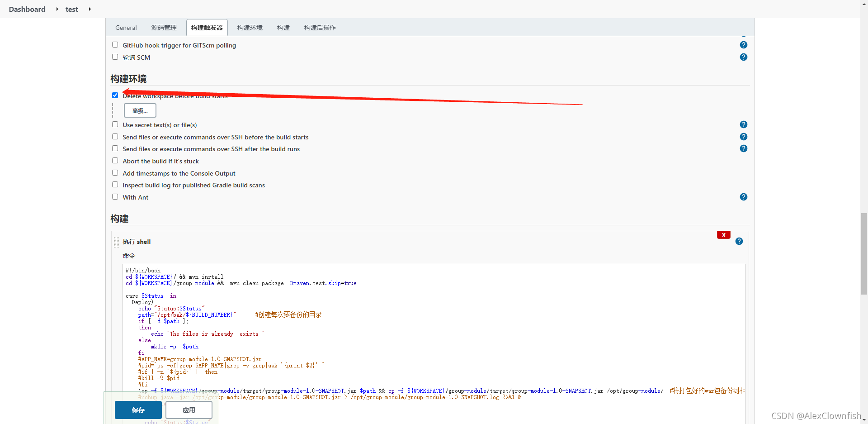Viewport: 868px width, 424px height.
Task: Click the 执行 shell step title
Action: pyautogui.click(x=137, y=242)
